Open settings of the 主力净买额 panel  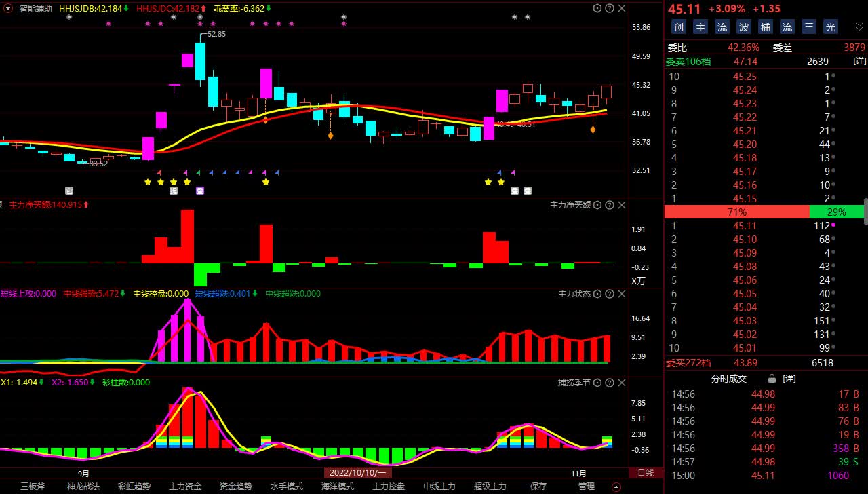pos(597,205)
